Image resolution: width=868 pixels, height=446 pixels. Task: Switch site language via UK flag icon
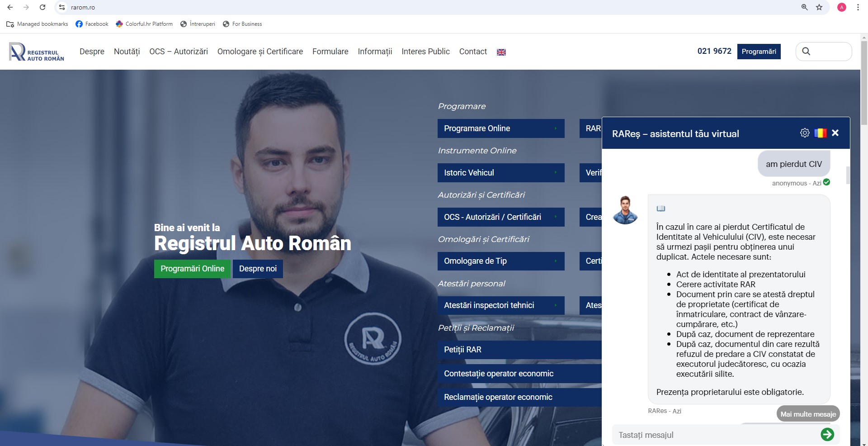[501, 52]
